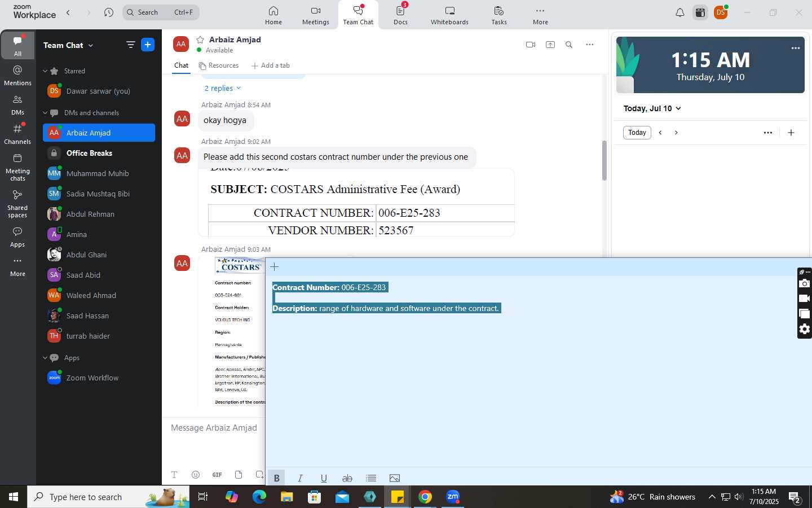This screenshot has height=508, width=812.
Task: Click the blue new chat plus button
Action: (x=148, y=45)
